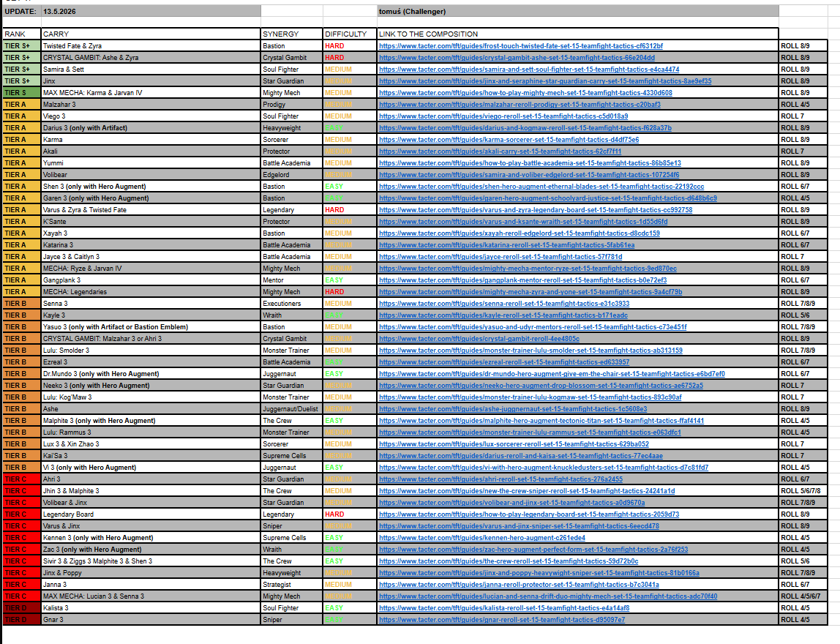Open the malzahar-reroll-prodigy guide link
The width and height of the screenshot is (840, 644).
coord(520,105)
